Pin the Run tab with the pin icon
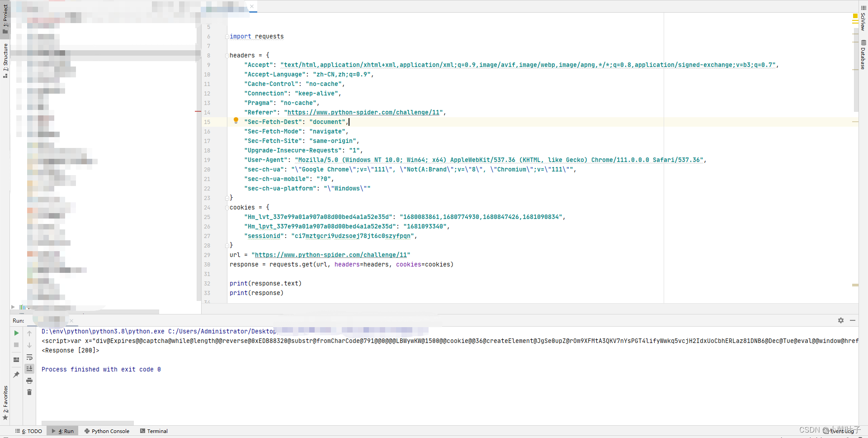The height and width of the screenshot is (438, 868). tap(16, 374)
